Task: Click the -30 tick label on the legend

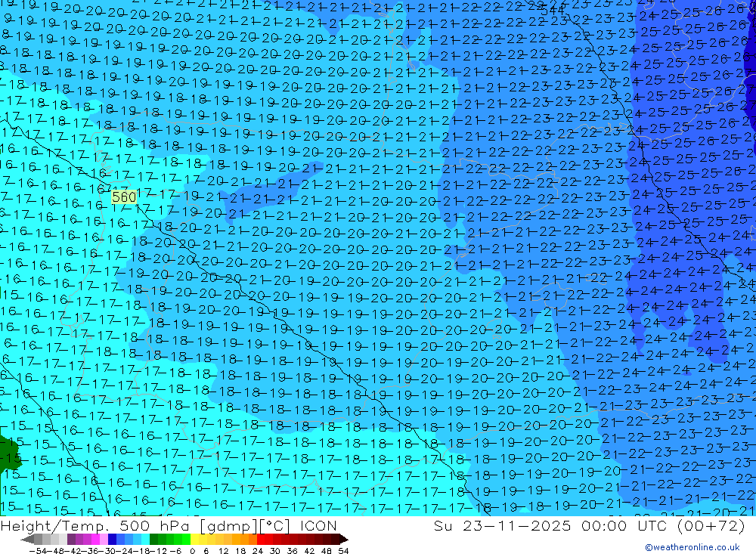Action: [107, 551]
